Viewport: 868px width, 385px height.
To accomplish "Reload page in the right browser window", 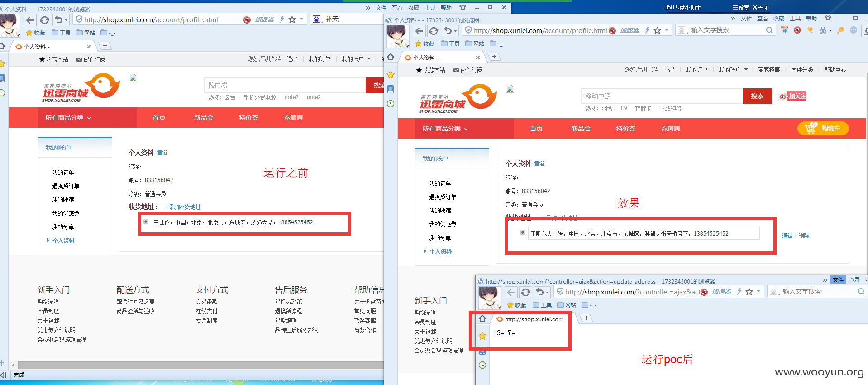I will point(434,30).
